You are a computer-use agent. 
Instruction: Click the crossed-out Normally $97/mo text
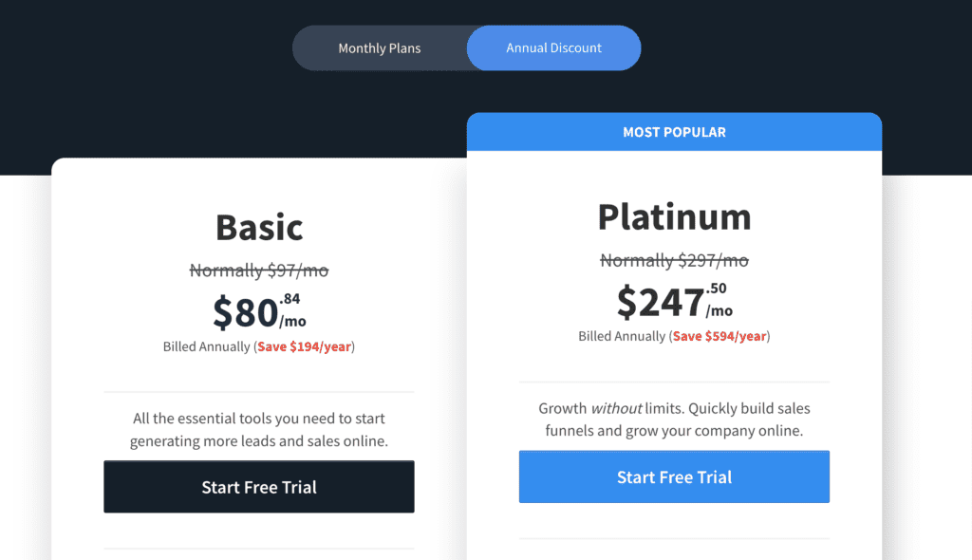[x=259, y=271]
